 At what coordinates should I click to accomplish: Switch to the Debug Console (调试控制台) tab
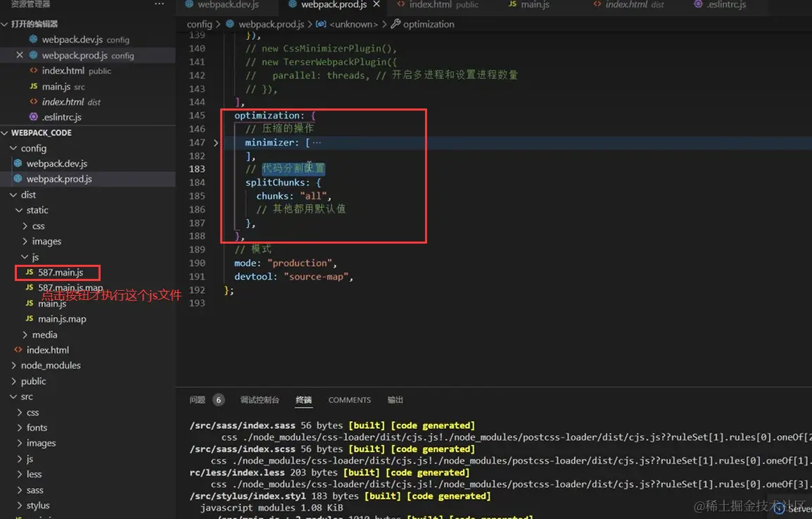point(260,400)
